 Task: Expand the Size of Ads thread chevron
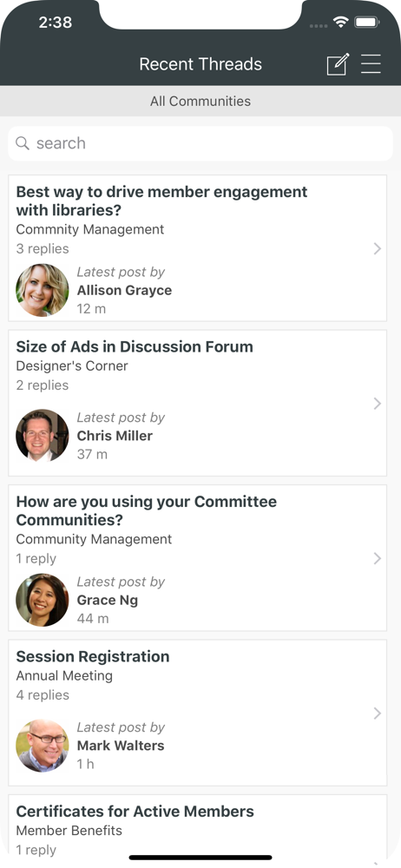[x=378, y=404]
